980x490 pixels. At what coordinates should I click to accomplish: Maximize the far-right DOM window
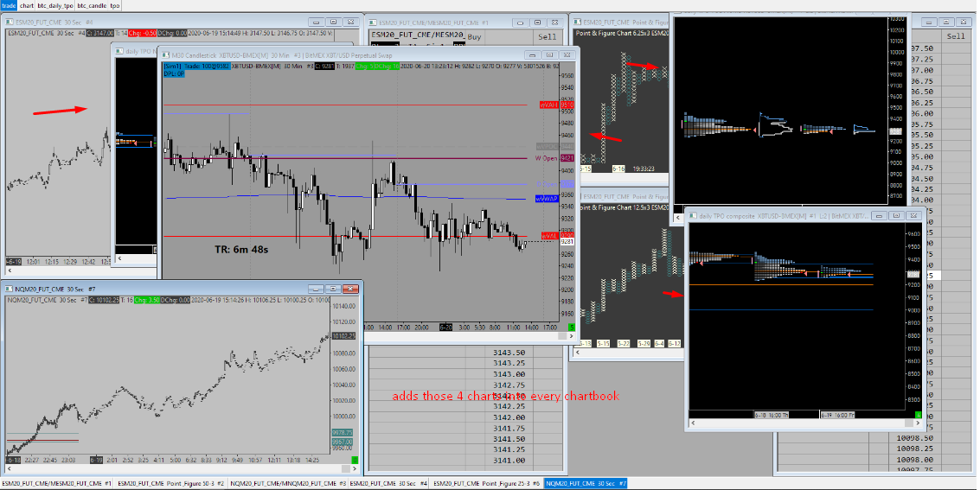tap(946, 22)
